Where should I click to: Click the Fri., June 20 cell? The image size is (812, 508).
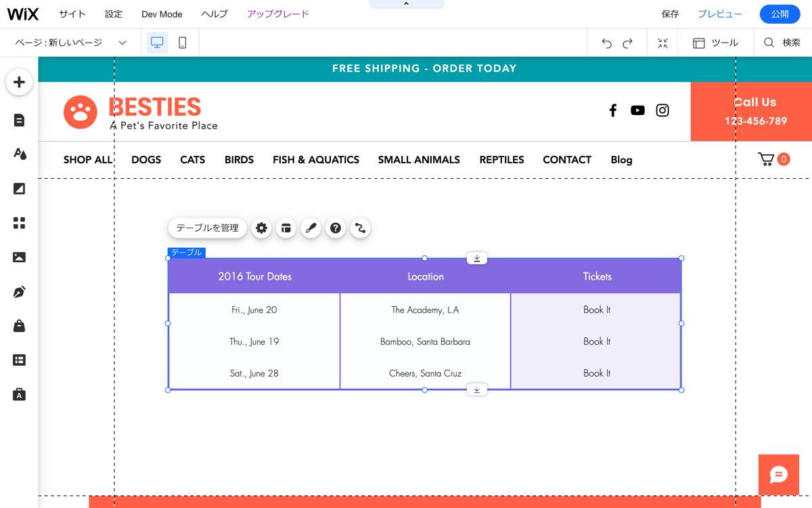click(x=254, y=310)
